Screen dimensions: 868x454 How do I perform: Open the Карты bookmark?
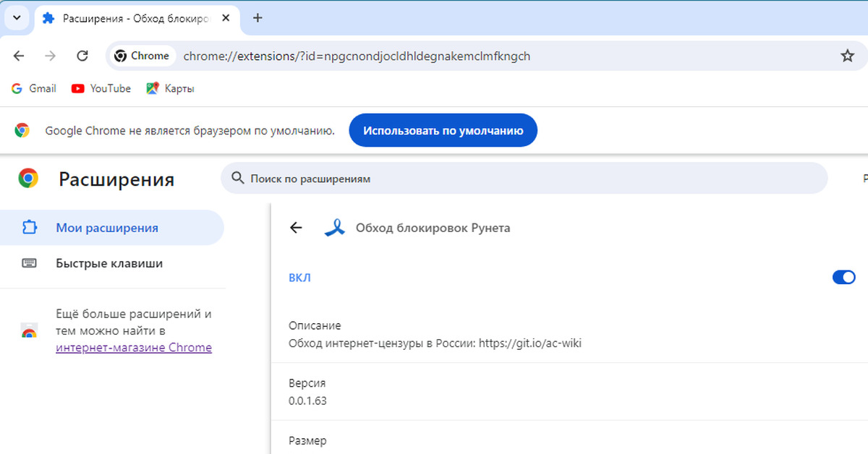(170, 88)
